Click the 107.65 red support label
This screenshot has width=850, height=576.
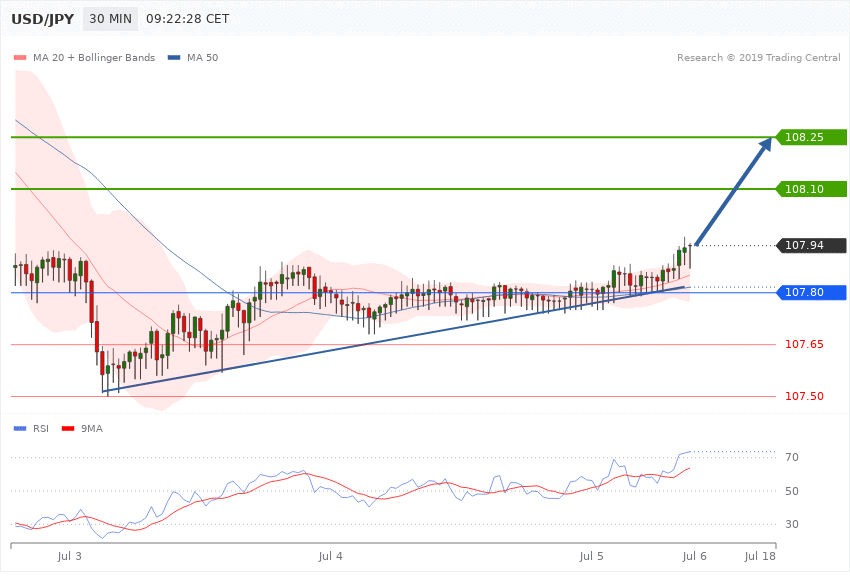[x=804, y=344]
